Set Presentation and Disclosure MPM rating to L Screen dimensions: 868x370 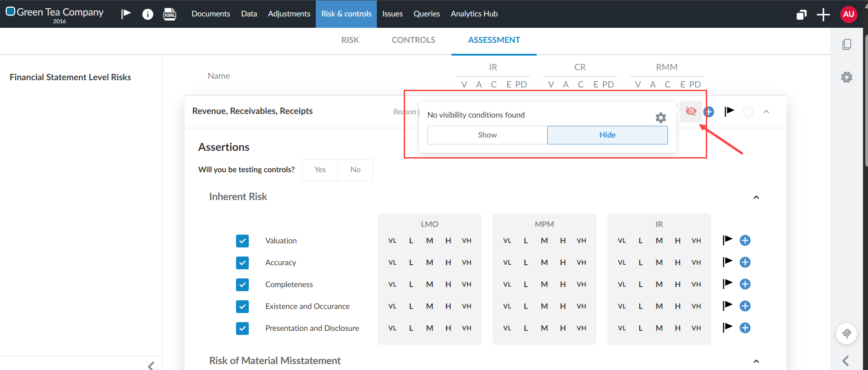tap(526, 328)
